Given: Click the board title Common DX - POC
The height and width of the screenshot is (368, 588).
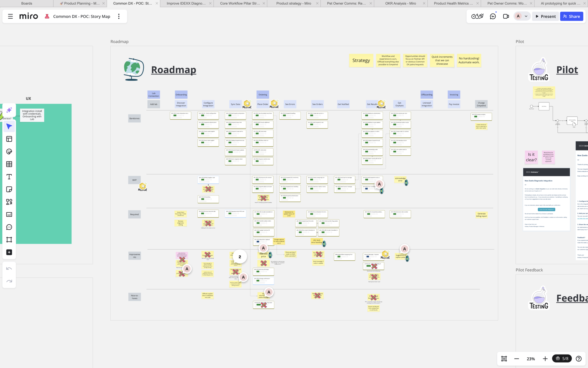Looking at the screenshot, I should click(x=82, y=16).
